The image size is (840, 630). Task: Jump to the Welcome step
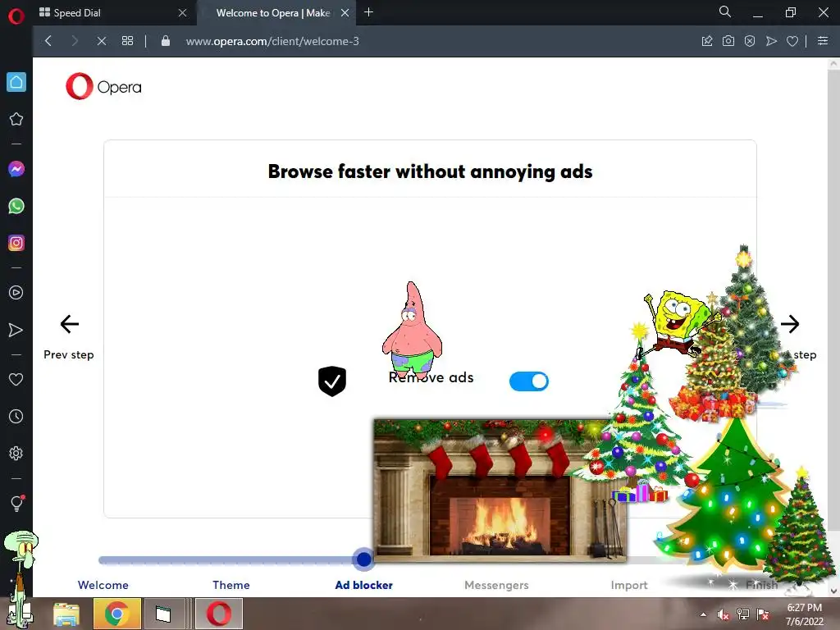click(x=103, y=585)
